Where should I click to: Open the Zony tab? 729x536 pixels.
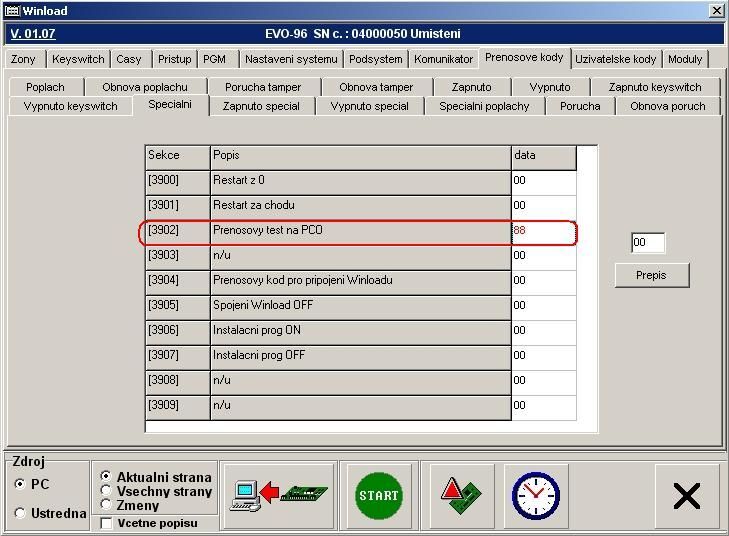tap(23, 59)
